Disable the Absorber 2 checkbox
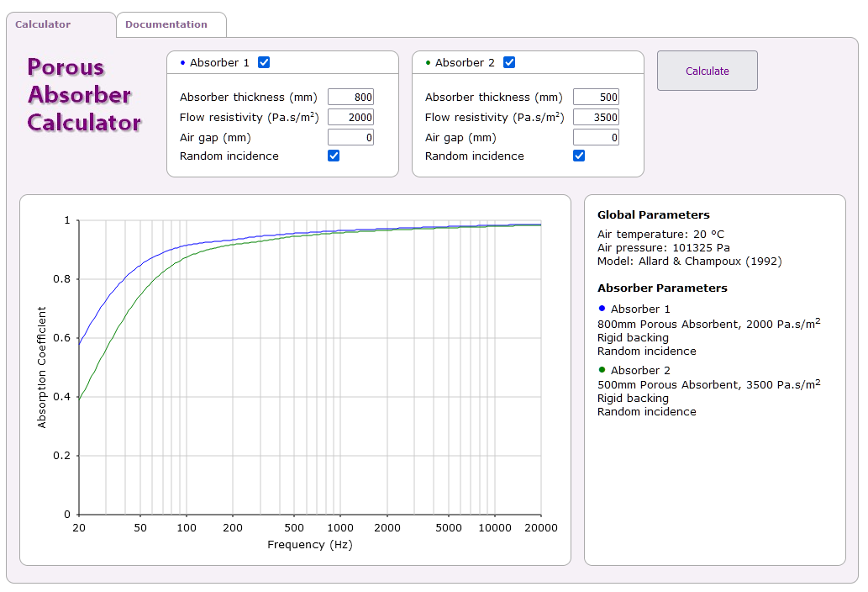The image size is (868, 592). click(509, 62)
